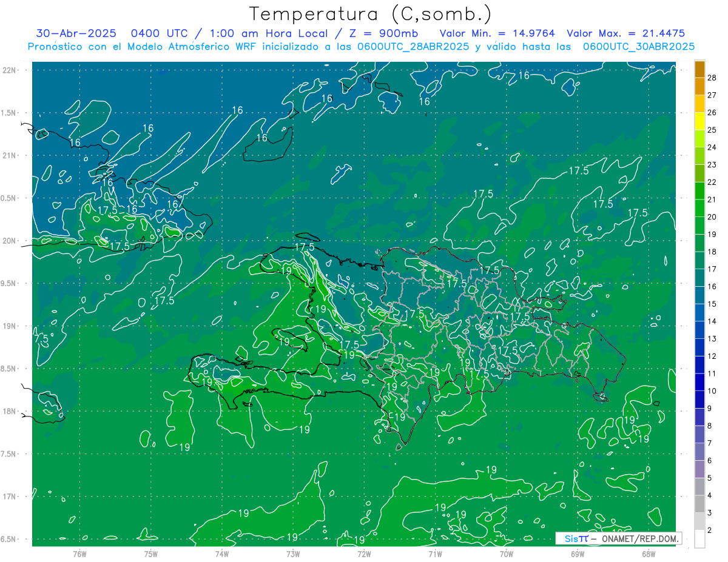Click the '76W' longitude axis label
This screenshot has height=562, width=728.
click(79, 553)
